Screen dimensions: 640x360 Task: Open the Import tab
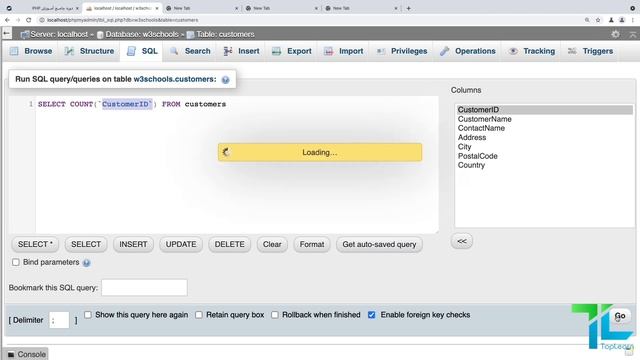pos(344,51)
